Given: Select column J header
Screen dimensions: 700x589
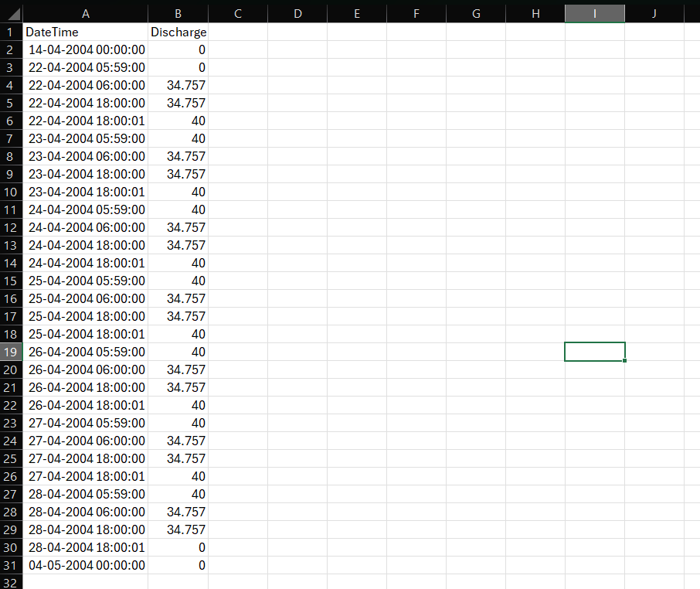Looking at the screenshot, I should (654, 13).
